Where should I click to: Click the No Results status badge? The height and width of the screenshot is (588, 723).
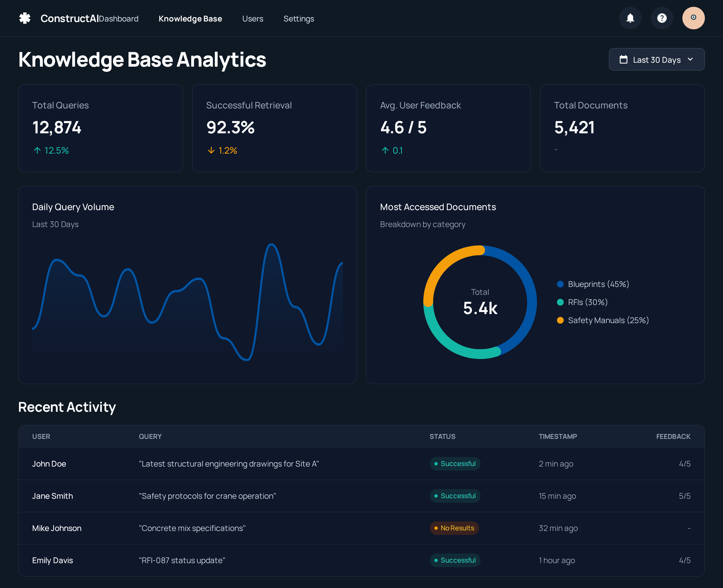(x=454, y=528)
